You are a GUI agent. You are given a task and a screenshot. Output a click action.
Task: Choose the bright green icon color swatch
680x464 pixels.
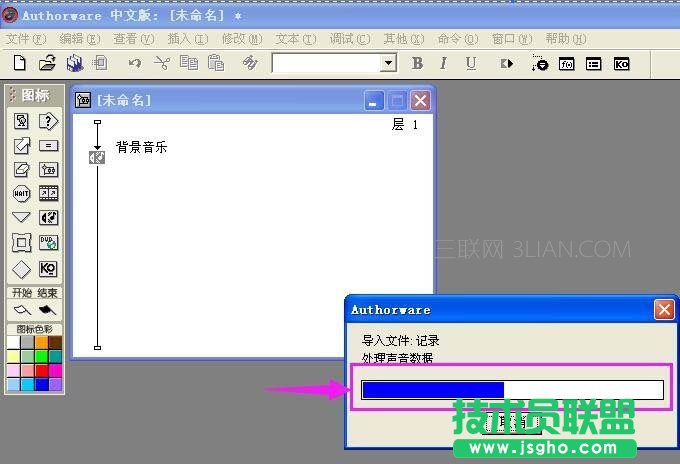pos(42,356)
